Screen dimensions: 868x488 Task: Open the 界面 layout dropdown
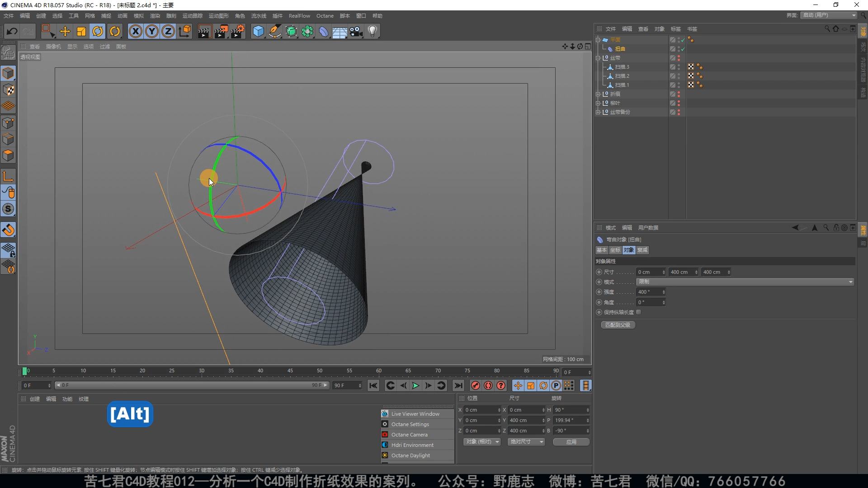(x=829, y=15)
